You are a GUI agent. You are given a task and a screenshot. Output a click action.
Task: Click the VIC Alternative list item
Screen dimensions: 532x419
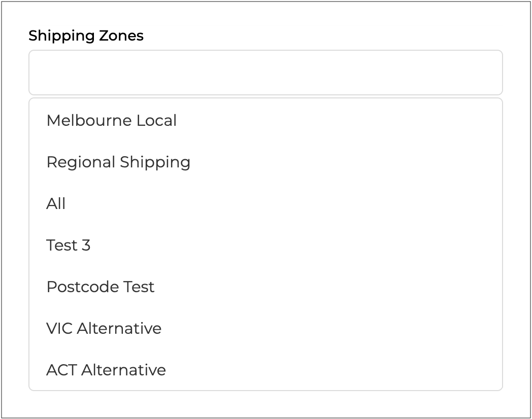point(104,329)
